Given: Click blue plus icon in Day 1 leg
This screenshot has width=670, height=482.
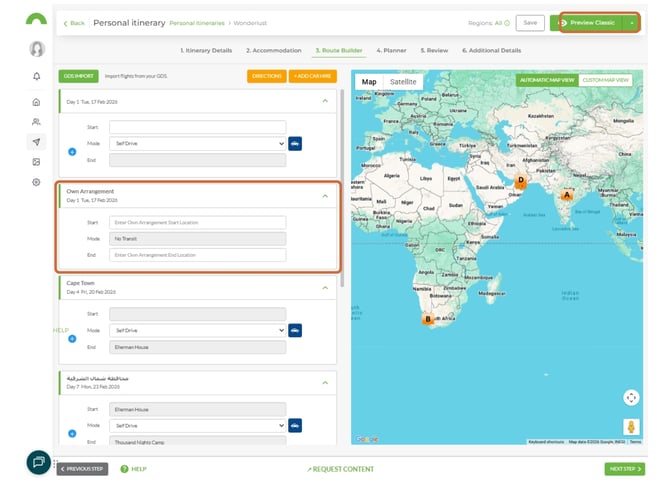Looking at the screenshot, I should pos(72,152).
